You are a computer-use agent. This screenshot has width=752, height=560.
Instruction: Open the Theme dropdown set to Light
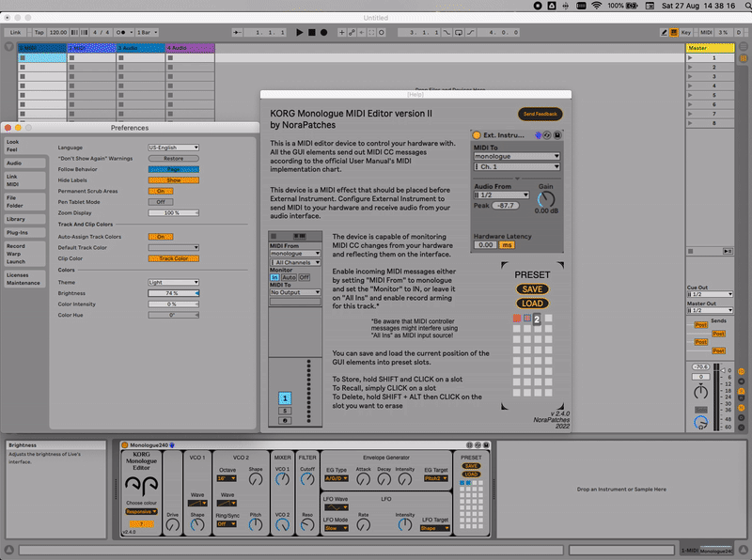click(173, 282)
